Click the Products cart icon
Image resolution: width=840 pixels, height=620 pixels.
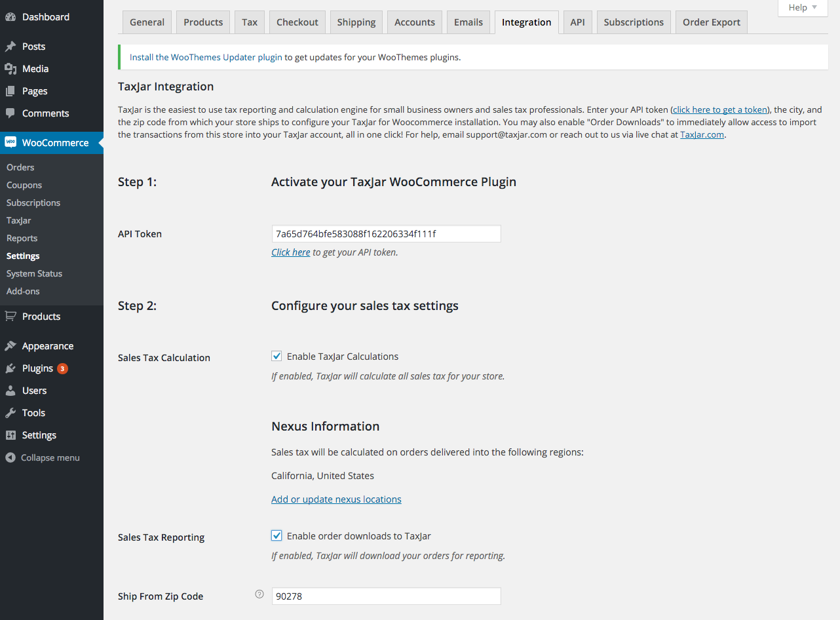click(x=10, y=316)
